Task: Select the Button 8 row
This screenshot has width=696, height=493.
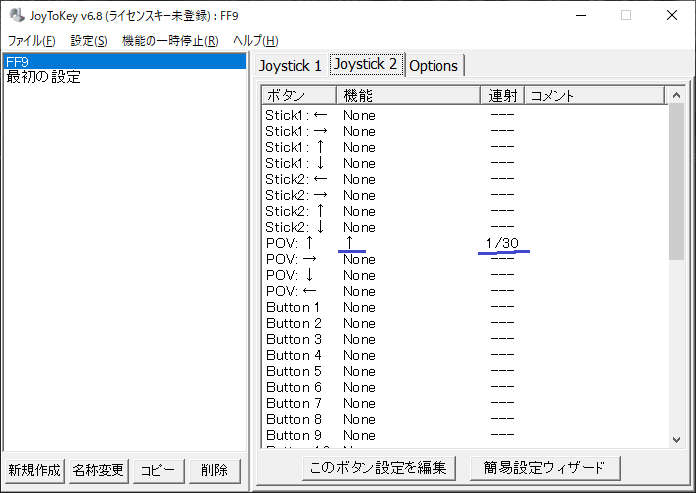Action: point(465,419)
